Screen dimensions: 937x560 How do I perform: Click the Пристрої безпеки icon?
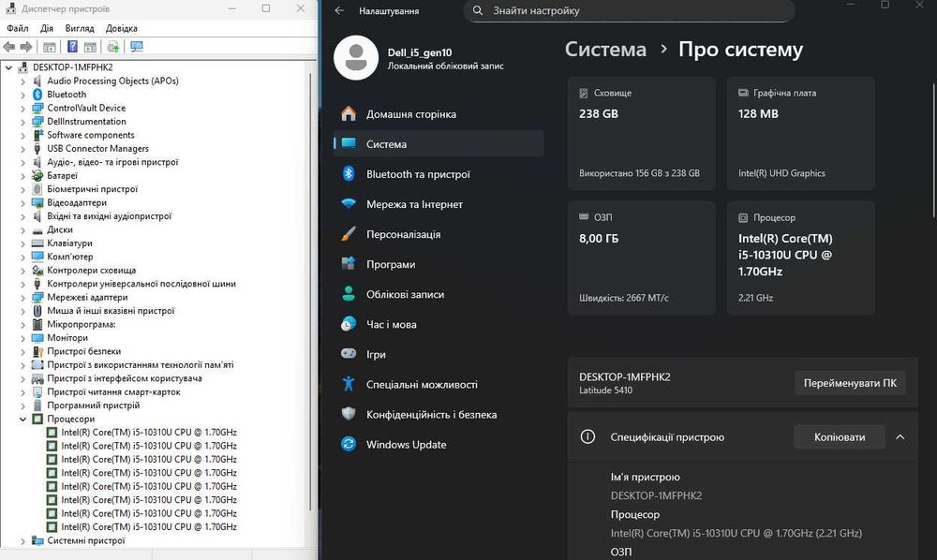[x=37, y=352]
